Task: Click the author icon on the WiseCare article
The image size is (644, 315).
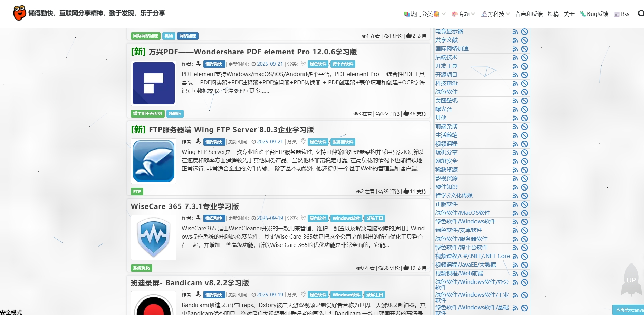Action: (x=198, y=218)
